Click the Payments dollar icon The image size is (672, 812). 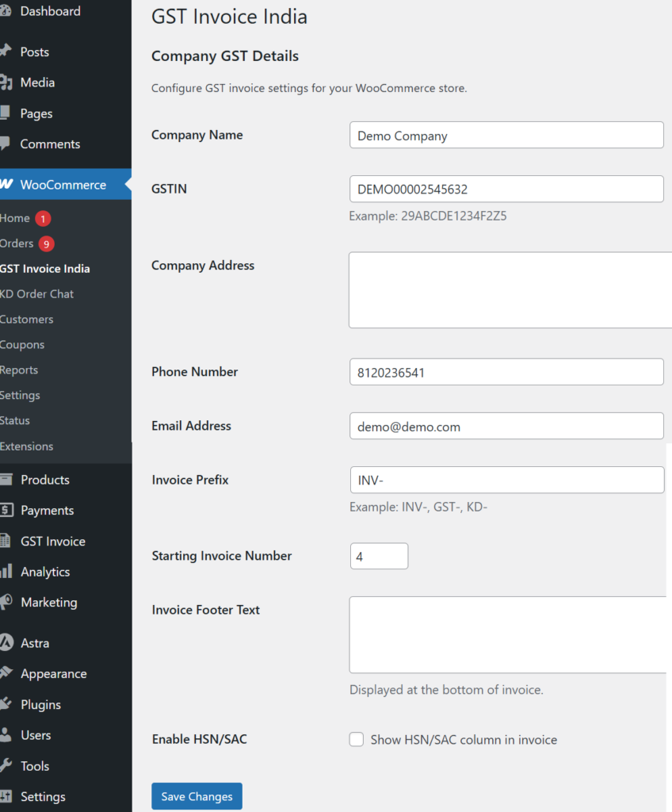click(x=6, y=510)
